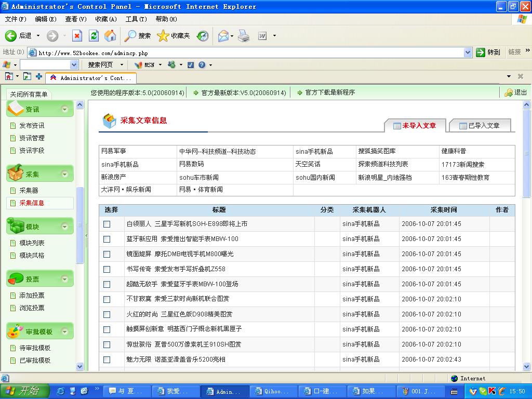The height and width of the screenshot is (399, 532).
Task: Click the blue help question mark icon
Action: click(202, 65)
